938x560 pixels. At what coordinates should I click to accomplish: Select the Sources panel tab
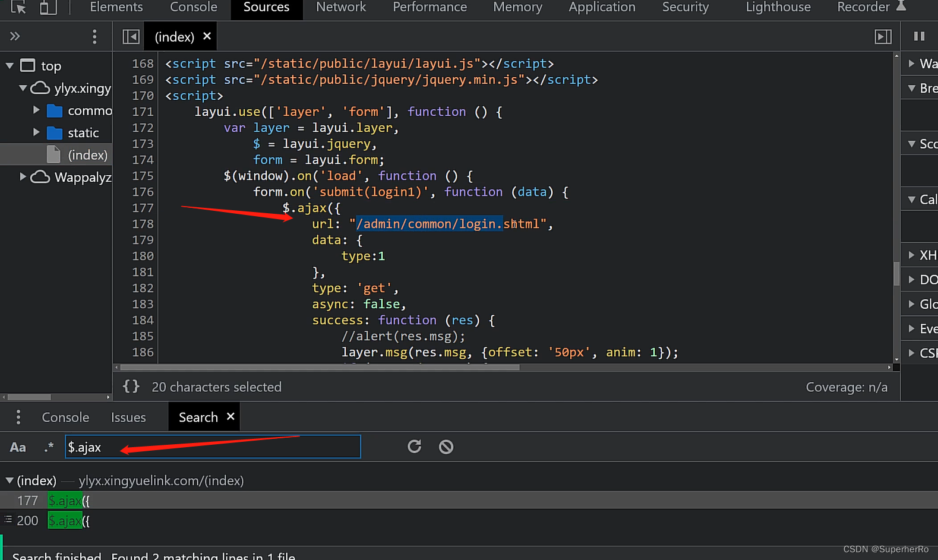point(266,7)
